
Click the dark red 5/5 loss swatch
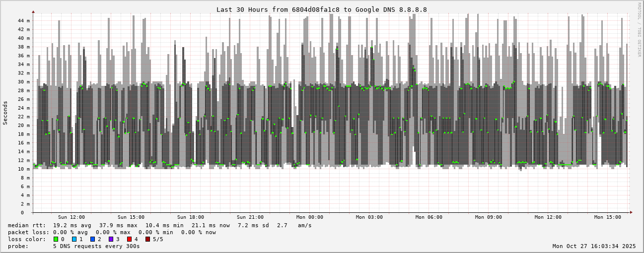(x=147, y=239)
